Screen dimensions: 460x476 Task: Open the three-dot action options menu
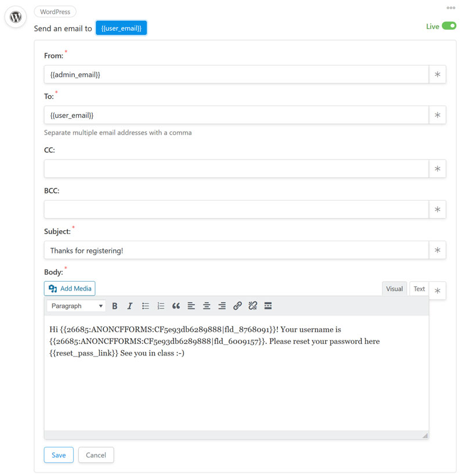451,8
